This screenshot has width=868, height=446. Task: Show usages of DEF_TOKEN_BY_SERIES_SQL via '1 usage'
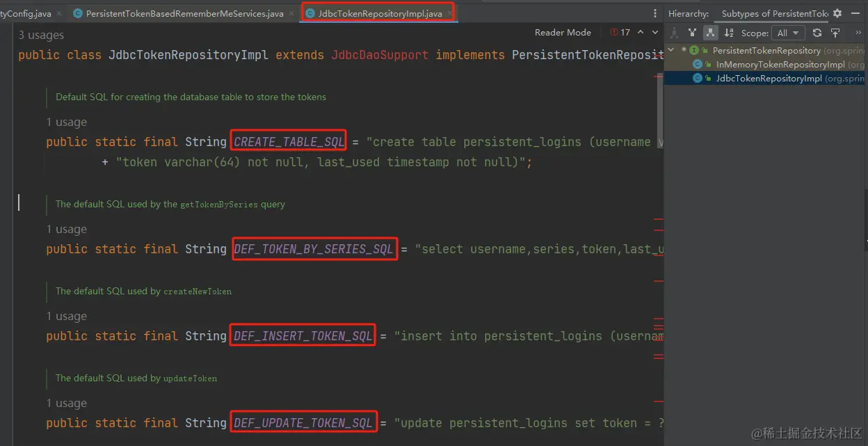tap(67, 229)
